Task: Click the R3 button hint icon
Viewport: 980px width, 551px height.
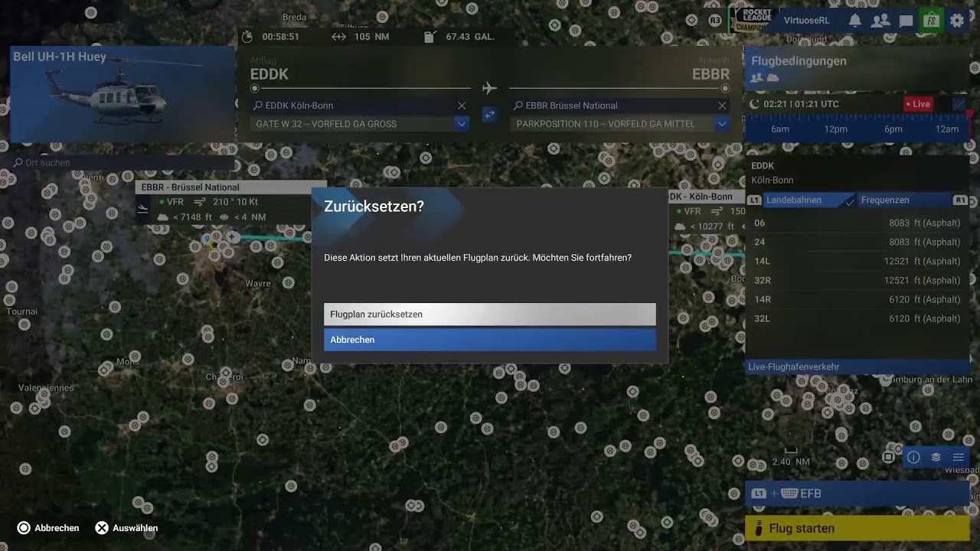Action: pos(715,21)
